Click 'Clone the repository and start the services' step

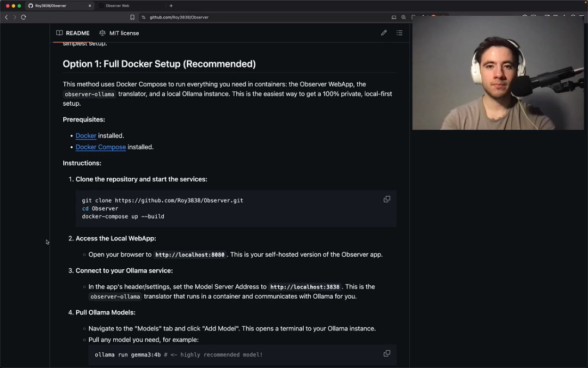[141, 179]
